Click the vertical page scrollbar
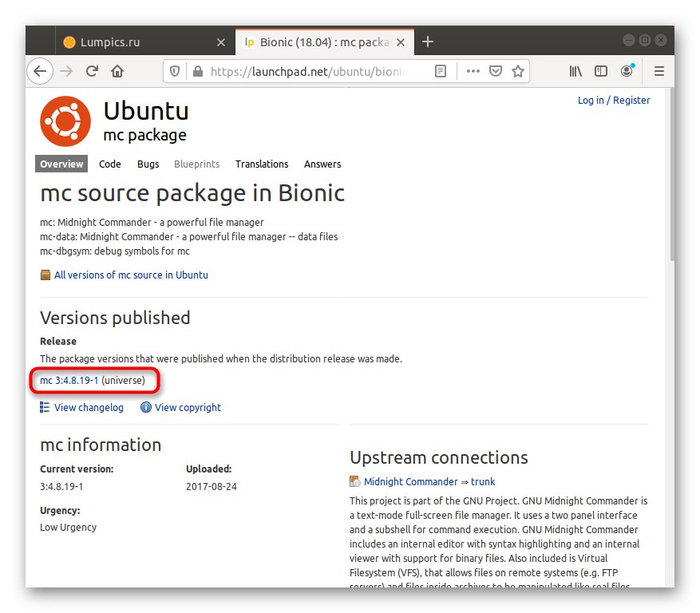700x613 pixels. [x=670, y=176]
